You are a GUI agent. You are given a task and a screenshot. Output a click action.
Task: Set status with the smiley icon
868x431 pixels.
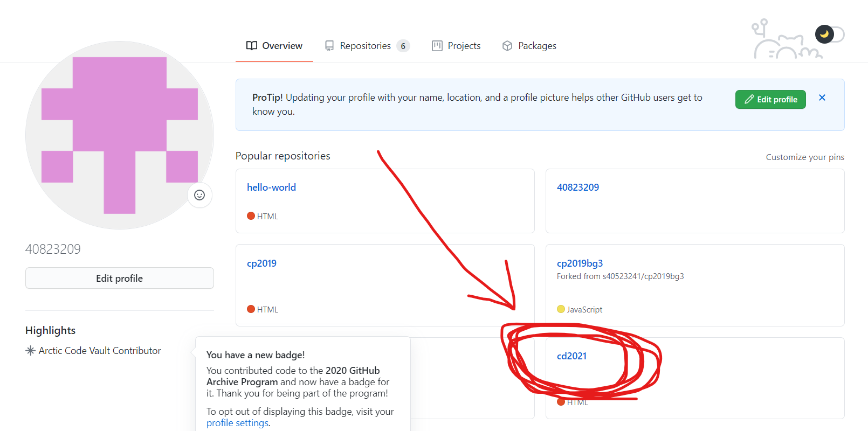tap(199, 195)
